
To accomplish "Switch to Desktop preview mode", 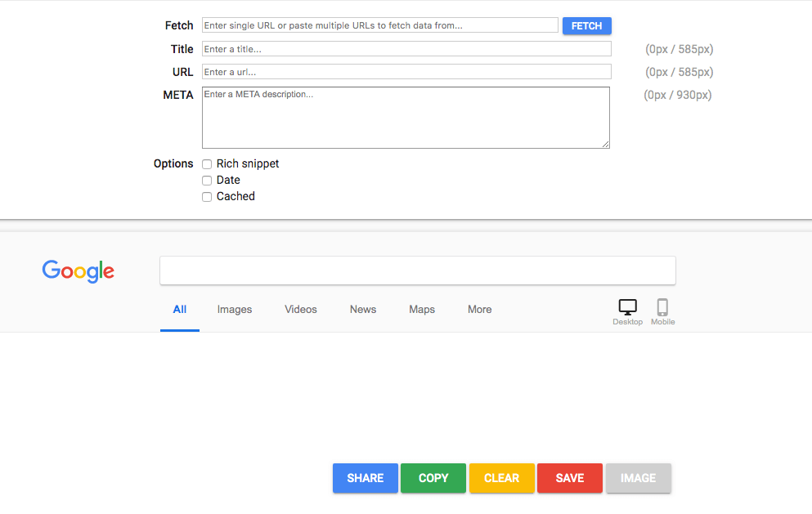I will tap(627, 309).
